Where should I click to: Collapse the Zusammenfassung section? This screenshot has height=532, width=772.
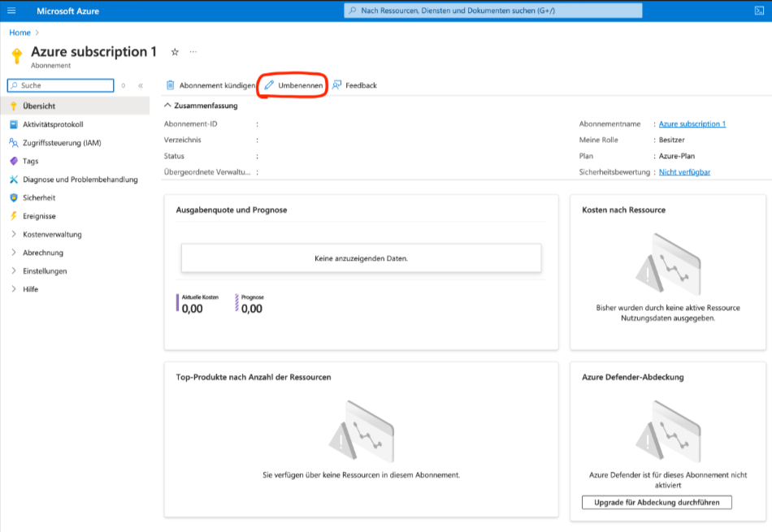click(x=168, y=106)
